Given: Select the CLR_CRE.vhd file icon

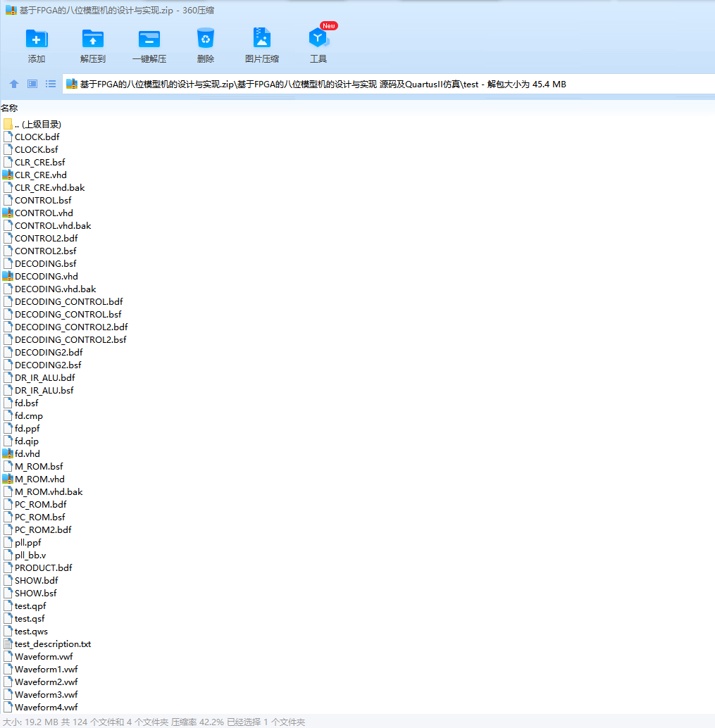Looking at the screenshot, I should point(8,175).
